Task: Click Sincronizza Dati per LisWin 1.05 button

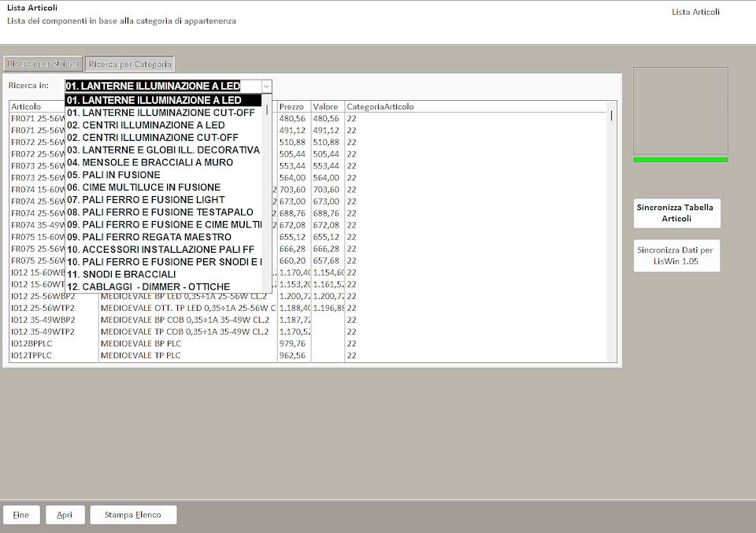Action: click(x=676, y=255)
